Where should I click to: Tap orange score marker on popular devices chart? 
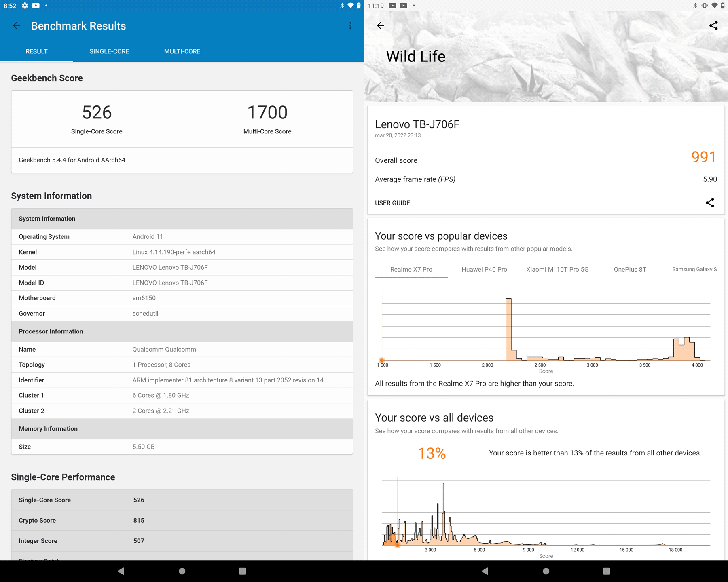pyautogui.click(x=381, y=360)
